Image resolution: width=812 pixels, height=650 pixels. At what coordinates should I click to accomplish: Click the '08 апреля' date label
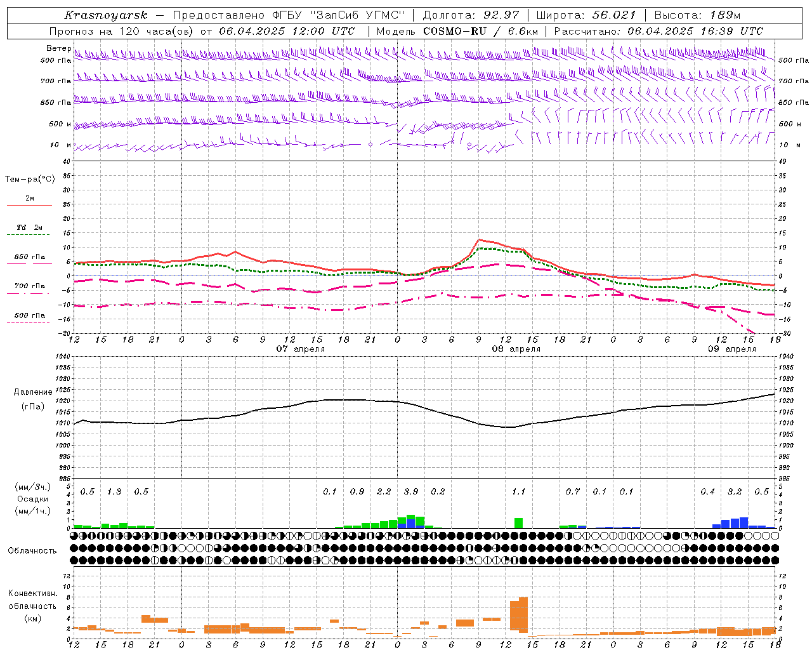[x=516, y=349]
